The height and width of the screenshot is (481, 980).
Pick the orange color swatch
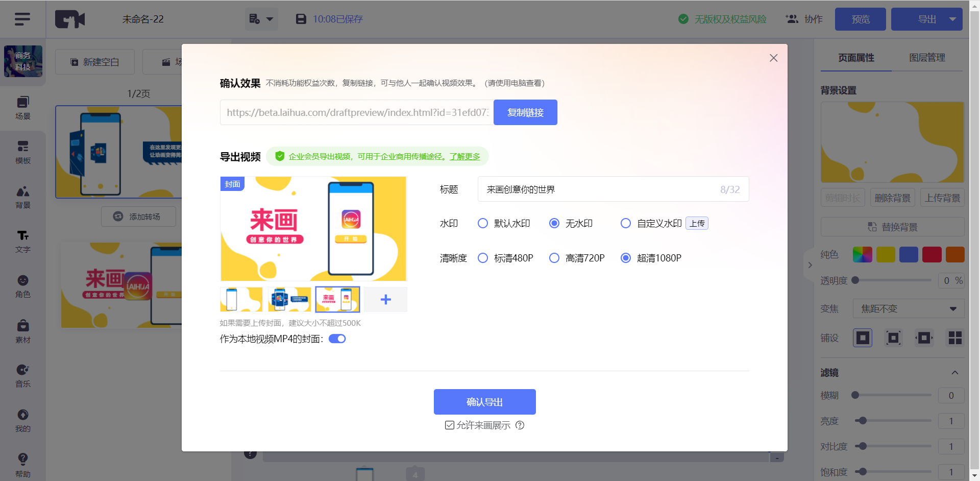tap(955, 254)
